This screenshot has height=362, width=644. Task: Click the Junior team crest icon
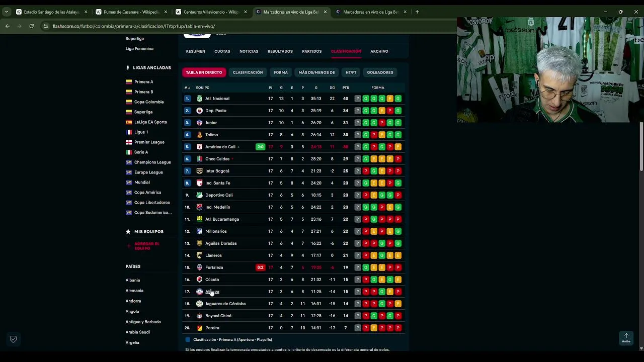199,123
